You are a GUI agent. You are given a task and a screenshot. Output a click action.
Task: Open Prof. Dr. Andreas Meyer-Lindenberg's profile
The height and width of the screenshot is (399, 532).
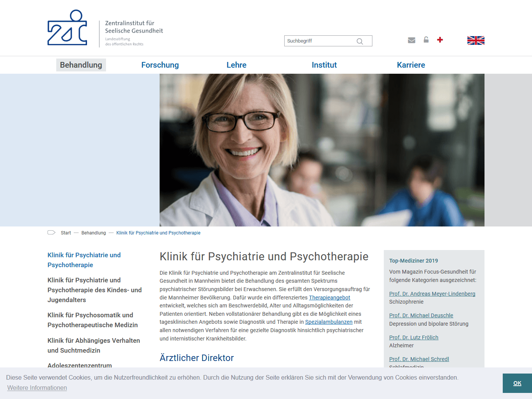pyautogui.click(x=432, y=294)
